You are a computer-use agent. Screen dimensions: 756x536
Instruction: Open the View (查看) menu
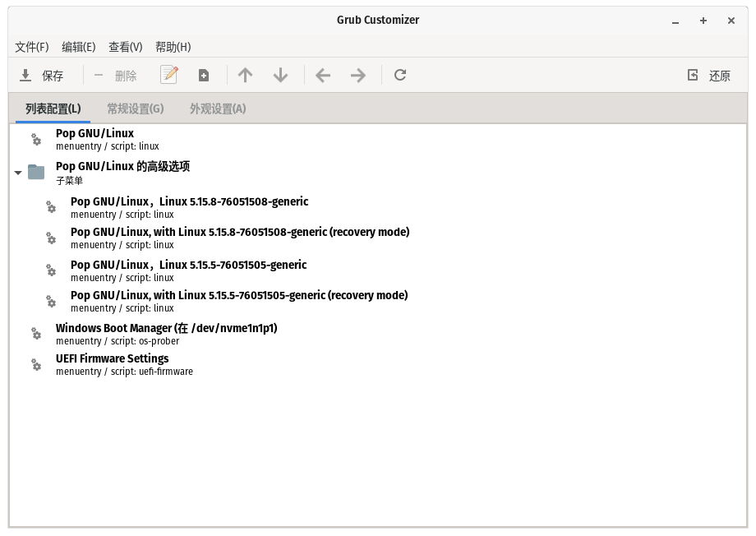[126, 47]
